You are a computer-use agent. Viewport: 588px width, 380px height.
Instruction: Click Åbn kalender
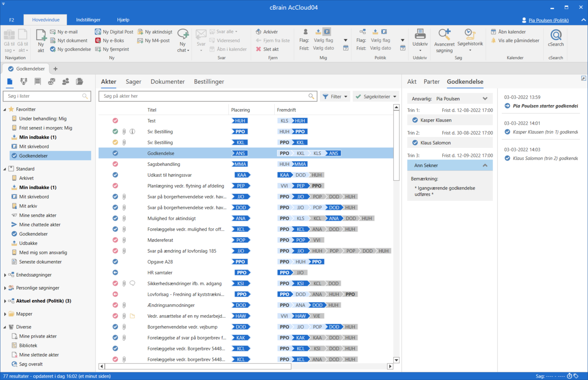[508, 32]
